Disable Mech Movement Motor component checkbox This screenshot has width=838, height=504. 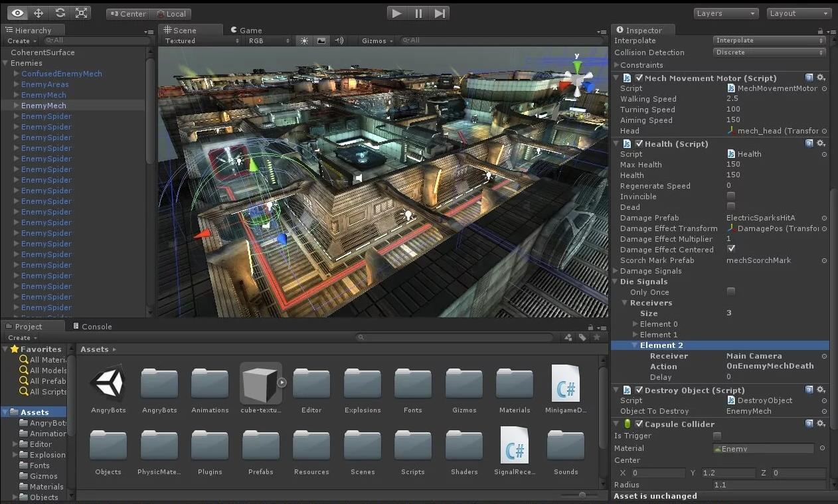tap(639, 78)
